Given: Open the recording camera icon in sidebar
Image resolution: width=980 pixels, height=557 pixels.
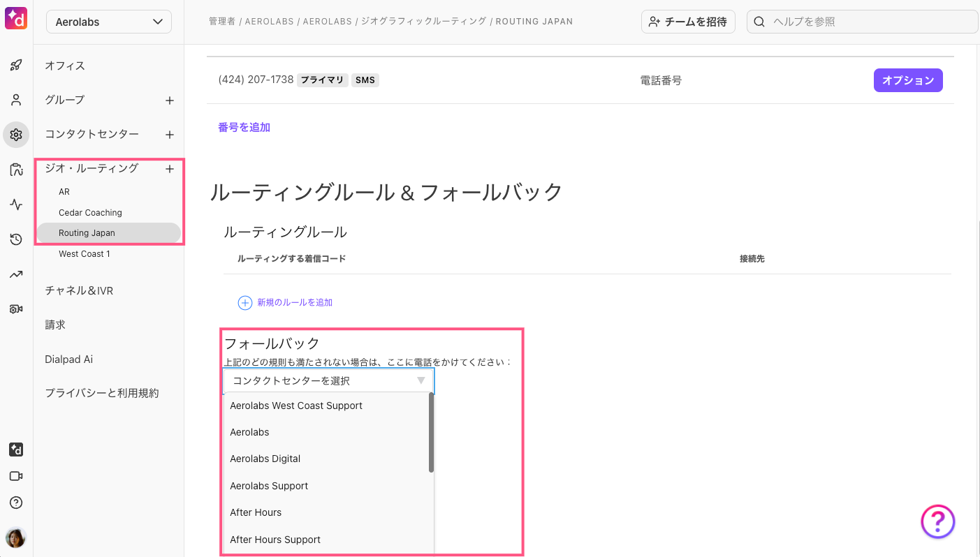Looking at the screenshot, I should 16,309.
